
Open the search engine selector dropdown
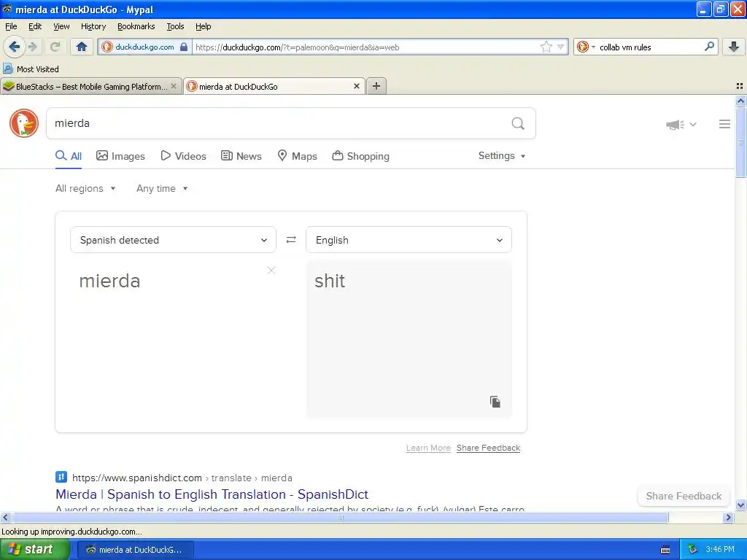pyautogui.click(x=586, y=47)
